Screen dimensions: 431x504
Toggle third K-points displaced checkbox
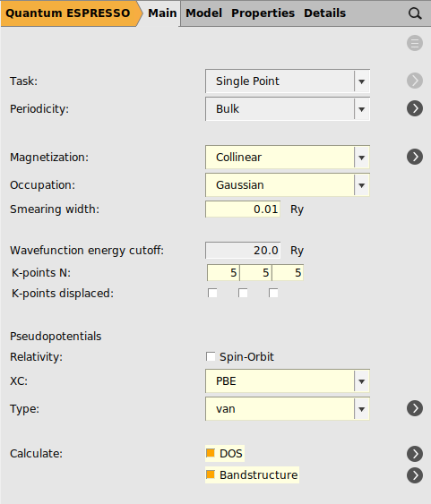(x=273, y=293)
